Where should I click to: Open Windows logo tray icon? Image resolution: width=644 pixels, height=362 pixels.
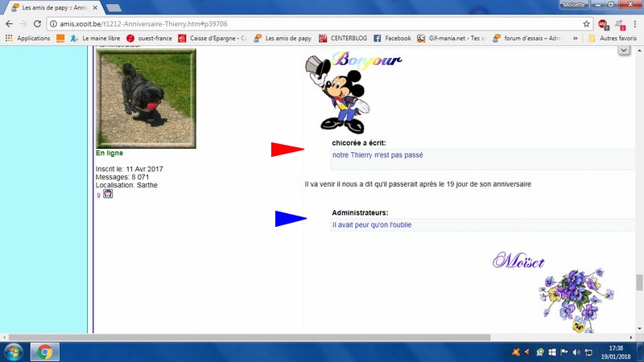[x=552, y=352]
